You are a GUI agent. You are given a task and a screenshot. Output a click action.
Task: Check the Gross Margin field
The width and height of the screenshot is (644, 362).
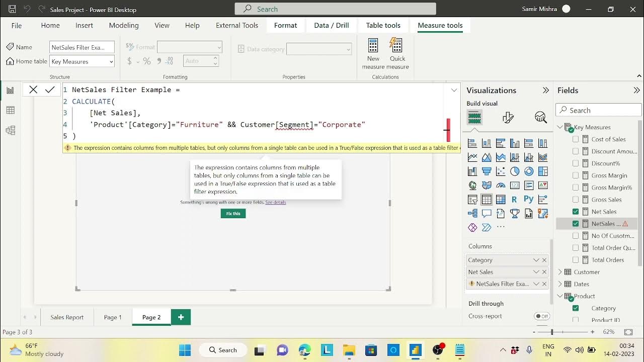(576, 175)
